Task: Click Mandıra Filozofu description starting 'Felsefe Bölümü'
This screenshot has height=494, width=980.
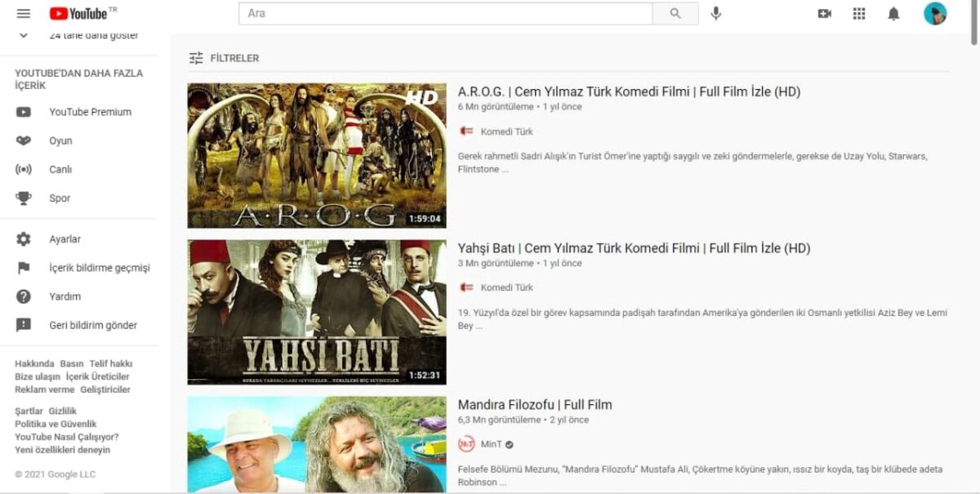Action: coord(700,476)
